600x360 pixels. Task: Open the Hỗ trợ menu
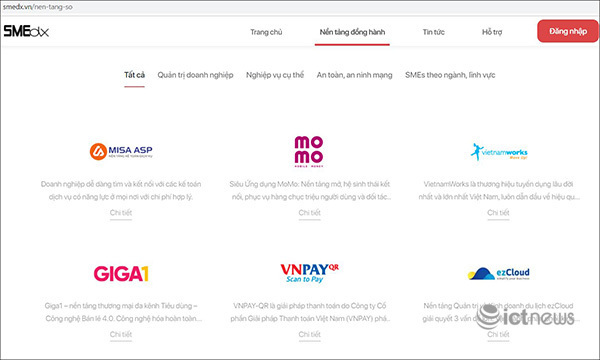[x=492, y=32]
